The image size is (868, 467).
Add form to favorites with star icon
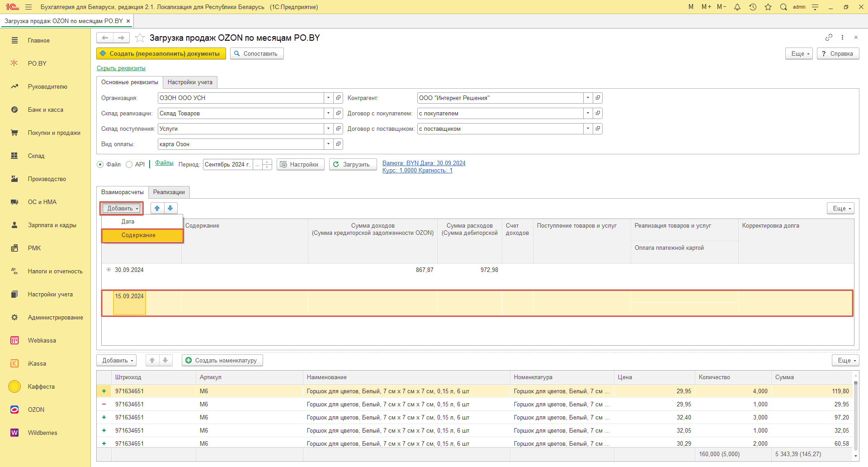140,38
